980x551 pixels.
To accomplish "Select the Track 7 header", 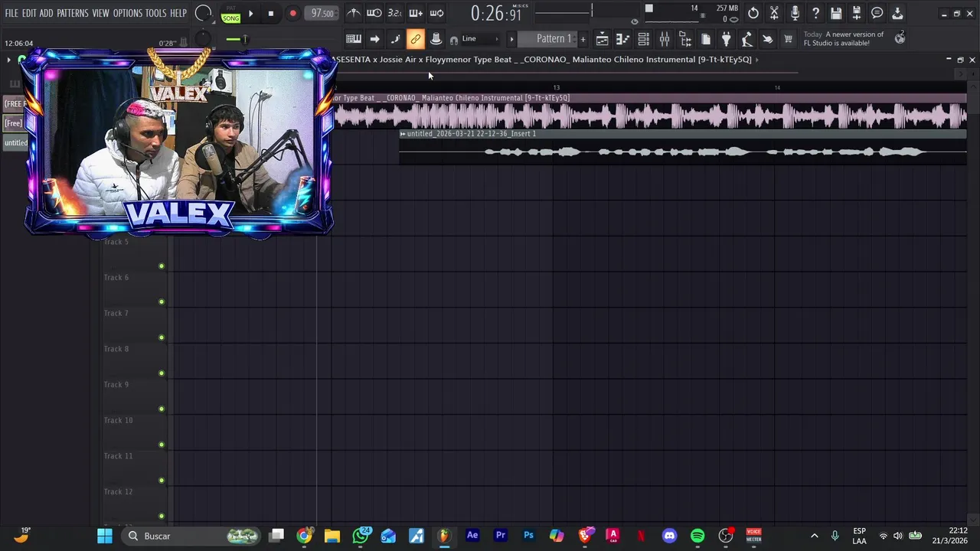I will coord(136,324).
